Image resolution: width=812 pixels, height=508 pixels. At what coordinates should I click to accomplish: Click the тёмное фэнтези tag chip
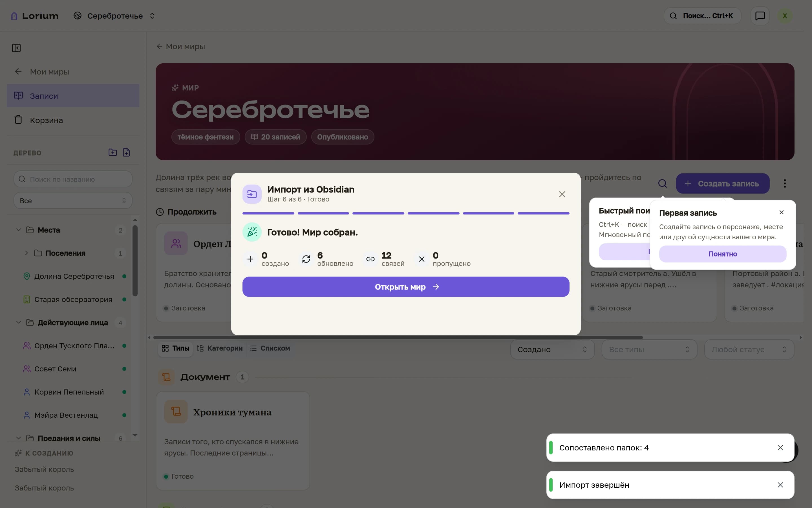click(x=205, y=137)
